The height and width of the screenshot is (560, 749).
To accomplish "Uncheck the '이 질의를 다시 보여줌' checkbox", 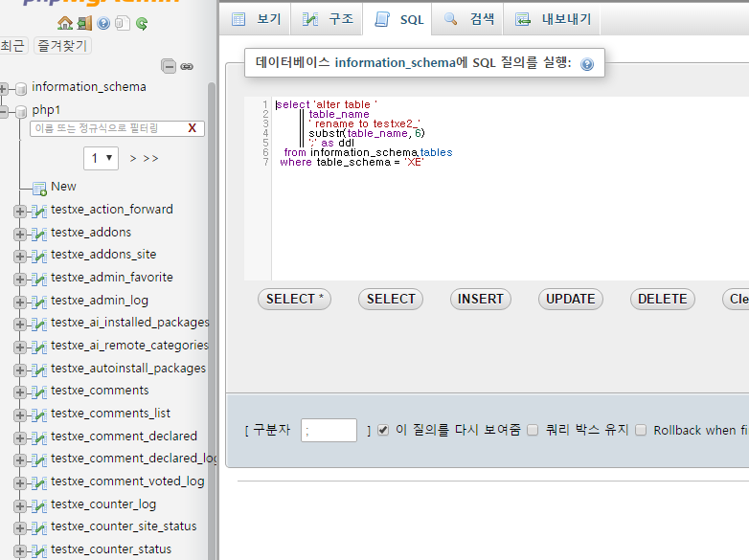I will coord(383,431).
